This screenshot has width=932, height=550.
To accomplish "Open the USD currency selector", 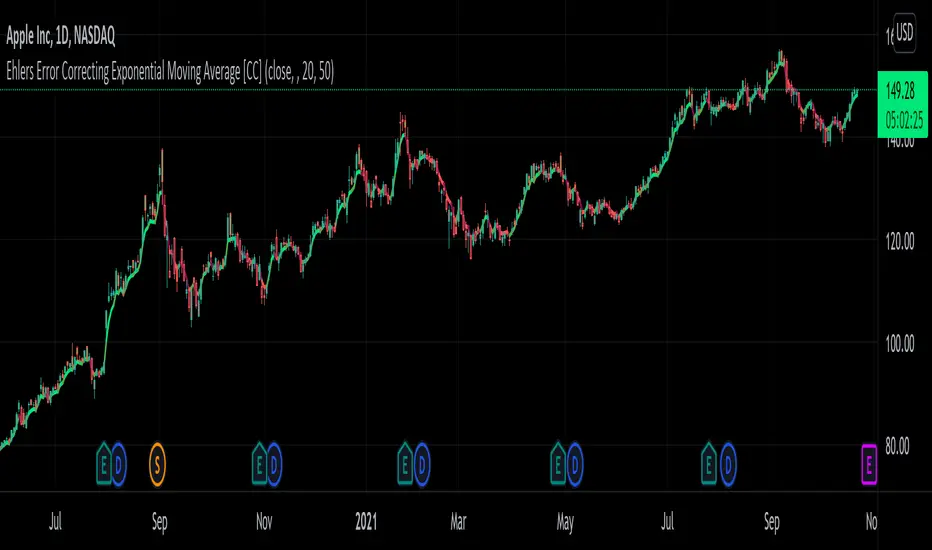I will (x=904, y=33).
